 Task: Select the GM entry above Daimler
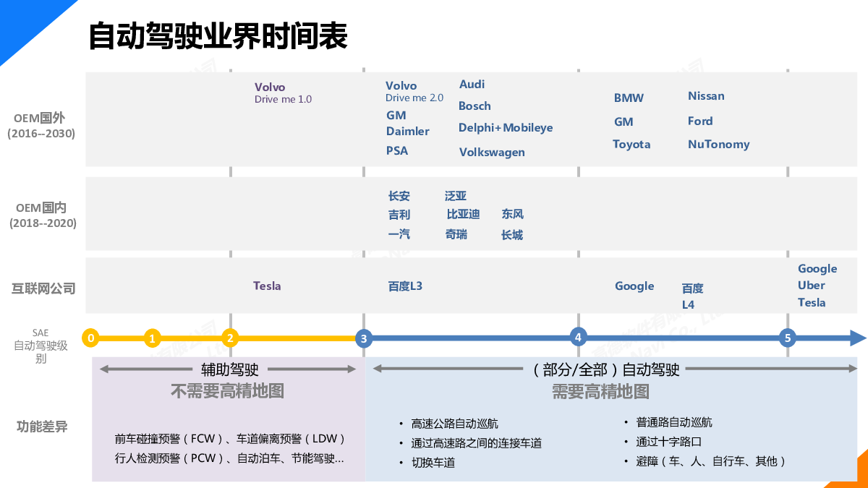pos(396,115)
